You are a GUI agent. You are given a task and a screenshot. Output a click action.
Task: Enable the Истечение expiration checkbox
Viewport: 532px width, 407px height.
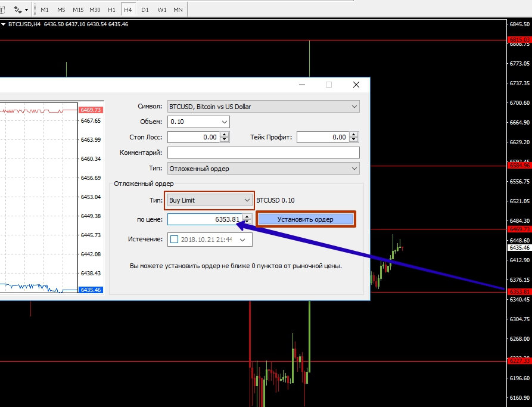tap(174, 240)
